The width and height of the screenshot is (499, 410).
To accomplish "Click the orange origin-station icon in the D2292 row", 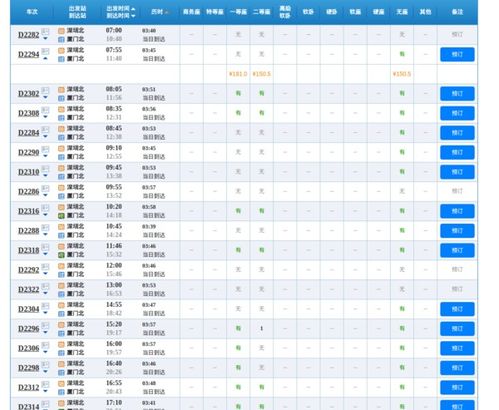I will (x=61, y=266).
